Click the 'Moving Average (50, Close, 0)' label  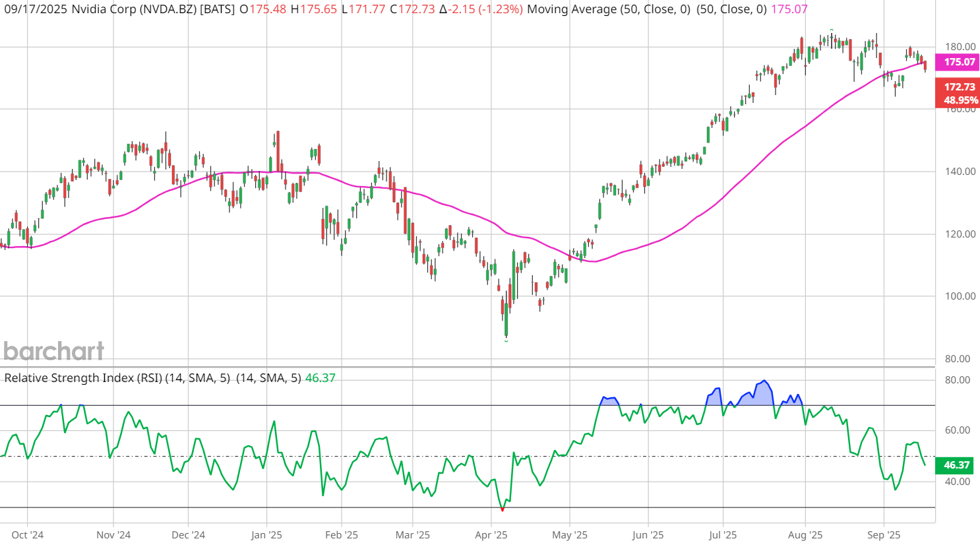tap(610, 9)
